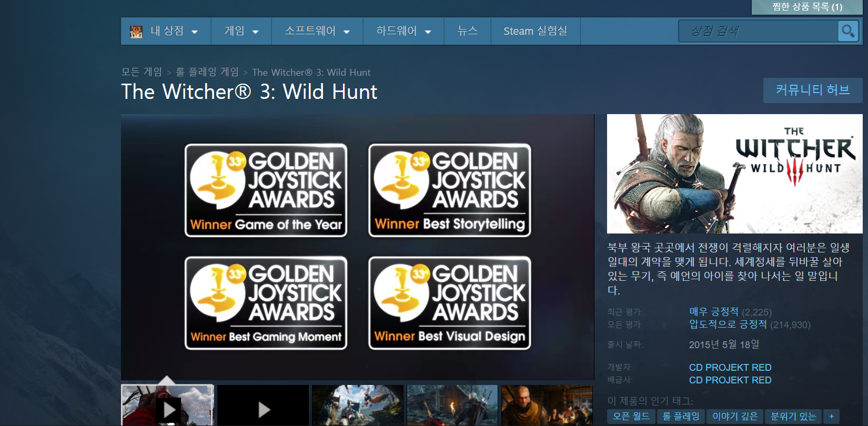Screen dimensions: 868x426
Task: Click the magnifier search icon
Action: point(847,31)
